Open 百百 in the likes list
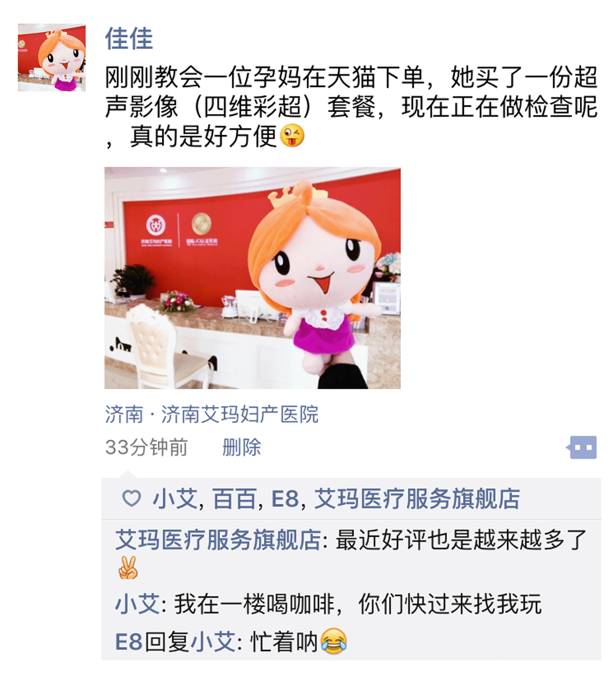Screen dimensions: 616x683 click(234, 499)
